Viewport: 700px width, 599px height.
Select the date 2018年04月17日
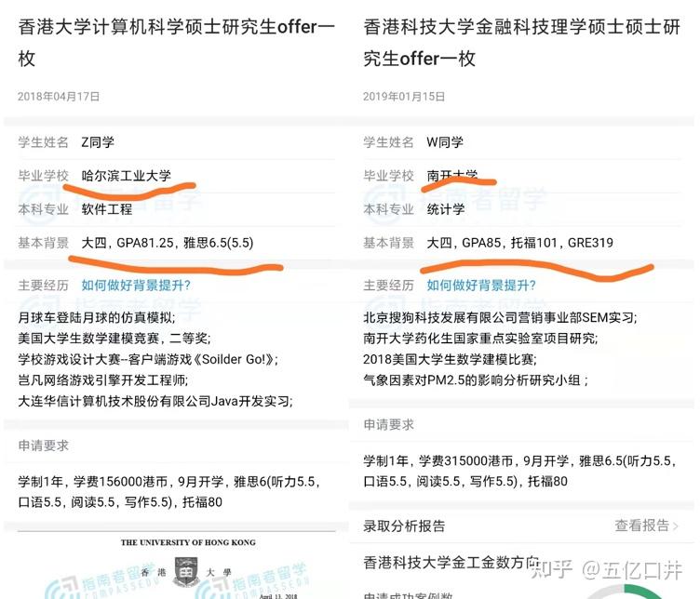59,97
